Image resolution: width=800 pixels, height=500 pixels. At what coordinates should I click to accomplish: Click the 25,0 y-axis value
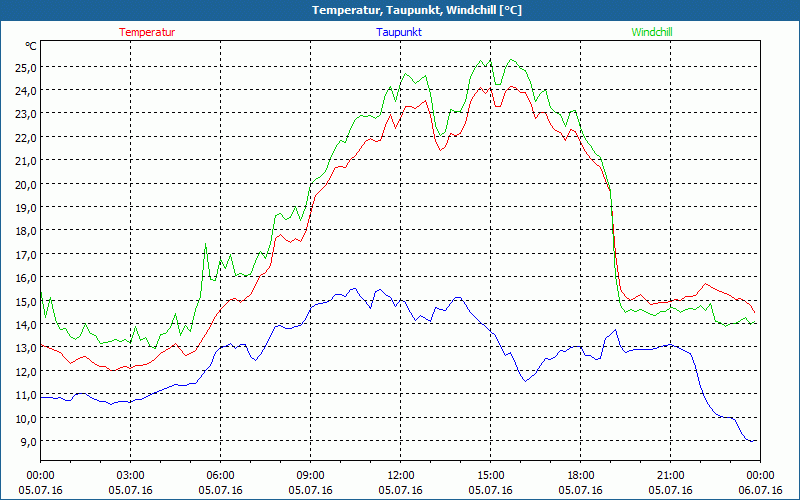(26, 68)
